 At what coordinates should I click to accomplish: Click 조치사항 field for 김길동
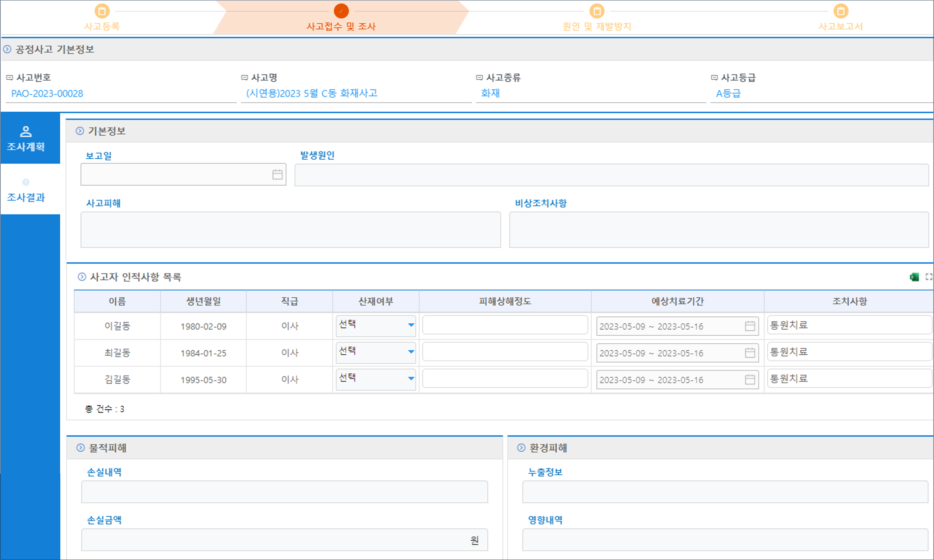click(850, 378)
